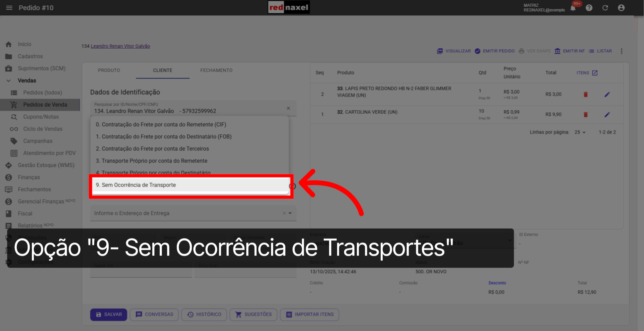This screenshot has height=331, width=644.
Task: Open the three-dot more options menu
Action: pyautogui.click(x=622, y=51)
